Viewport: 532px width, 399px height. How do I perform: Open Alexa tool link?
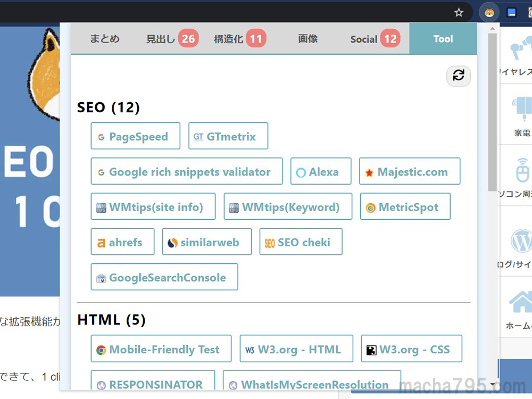click(x=321, y=171)
